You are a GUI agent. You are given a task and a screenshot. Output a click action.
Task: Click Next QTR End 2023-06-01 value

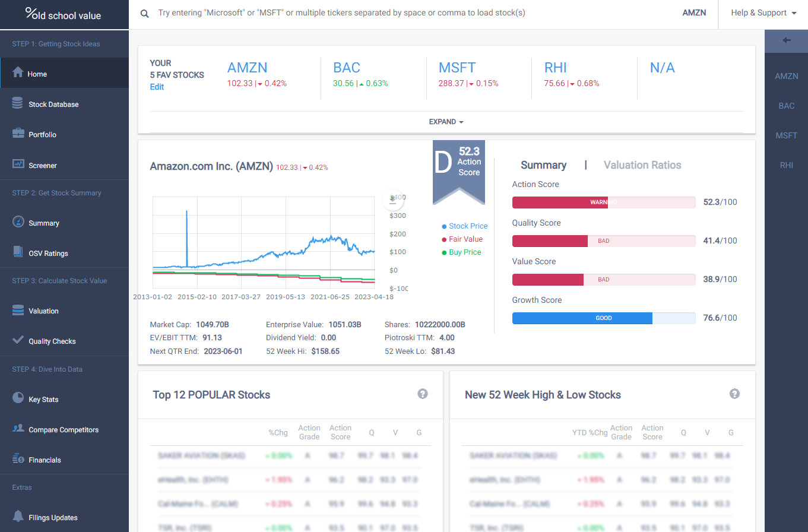point(223,351)
